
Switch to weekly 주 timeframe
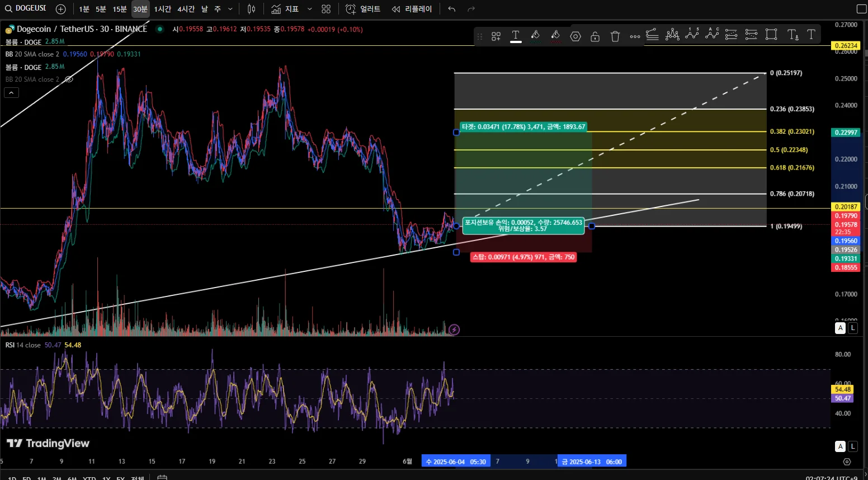218,9
